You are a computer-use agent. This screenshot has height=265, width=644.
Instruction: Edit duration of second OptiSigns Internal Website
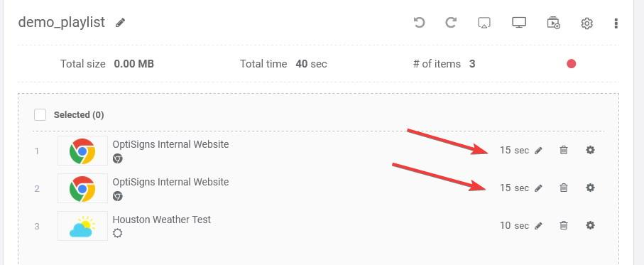(x=538, y=188)
